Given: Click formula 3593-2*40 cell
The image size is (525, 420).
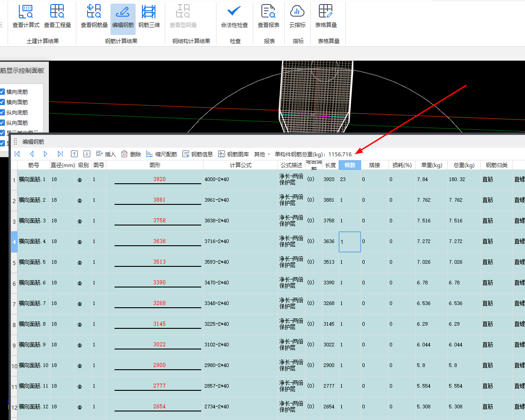Looking at the screenshot, I should (240, 262).
